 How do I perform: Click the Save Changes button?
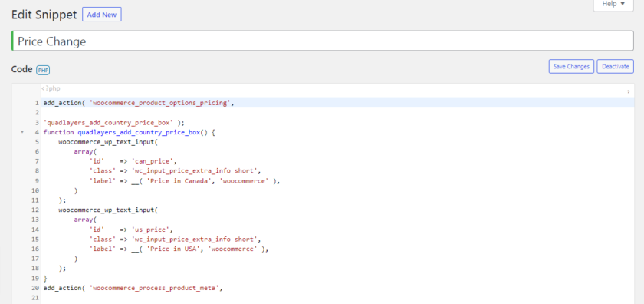571,66
